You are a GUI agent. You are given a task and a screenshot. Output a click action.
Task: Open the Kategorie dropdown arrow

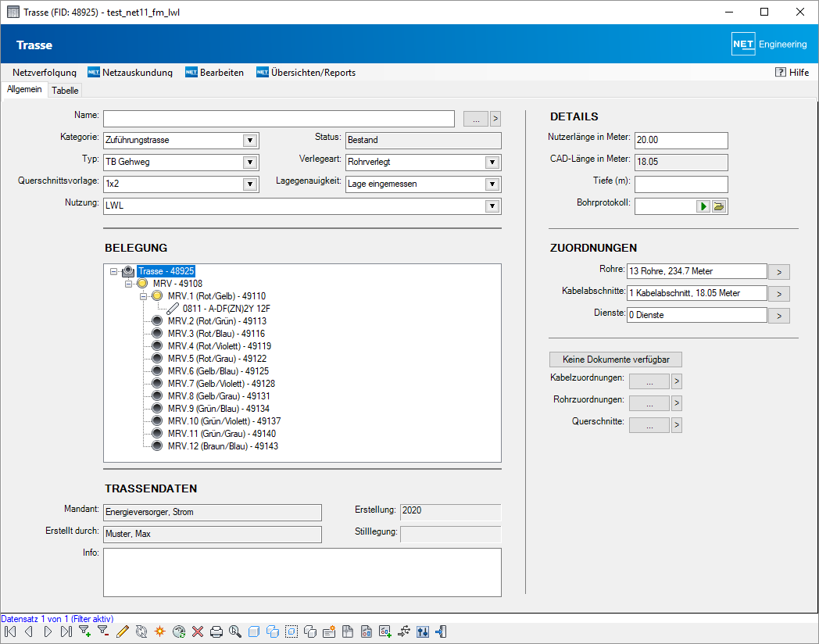click(250, 141)
